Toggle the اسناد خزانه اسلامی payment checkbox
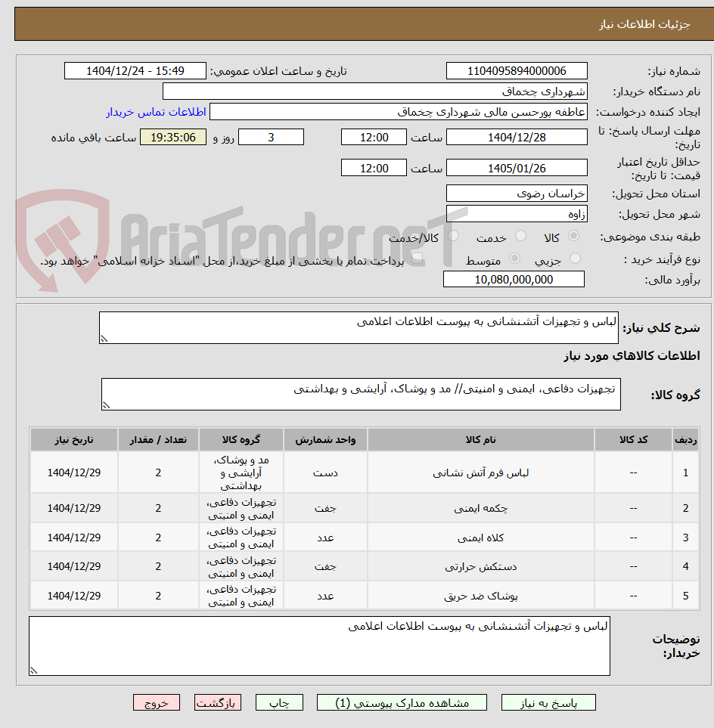Screen dimensions: 714x728 418,257
